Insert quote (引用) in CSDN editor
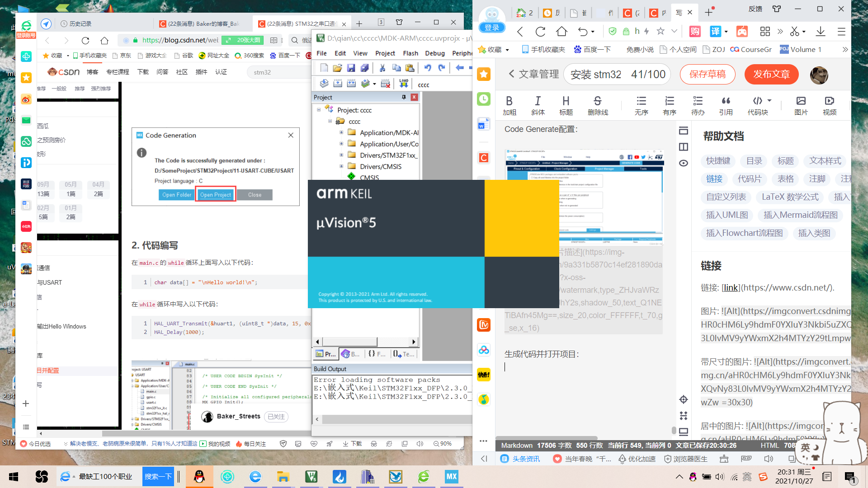868x488 pixels. [726, 106]
